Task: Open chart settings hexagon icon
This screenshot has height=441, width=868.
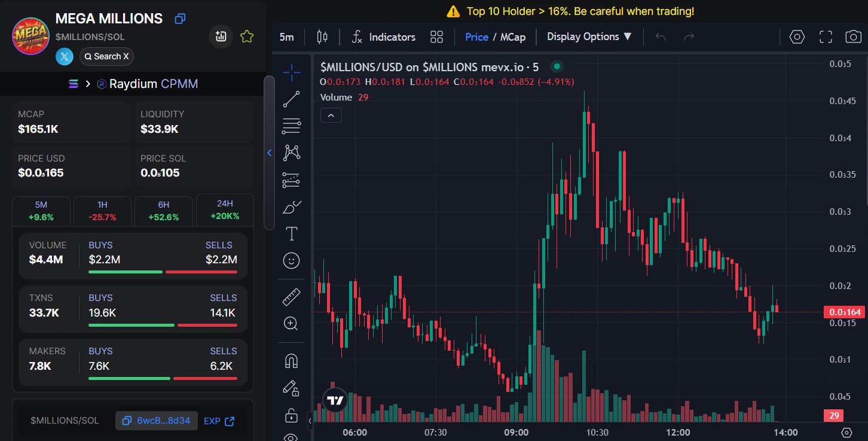Action: pyautogui.click(x=797, y=37)
